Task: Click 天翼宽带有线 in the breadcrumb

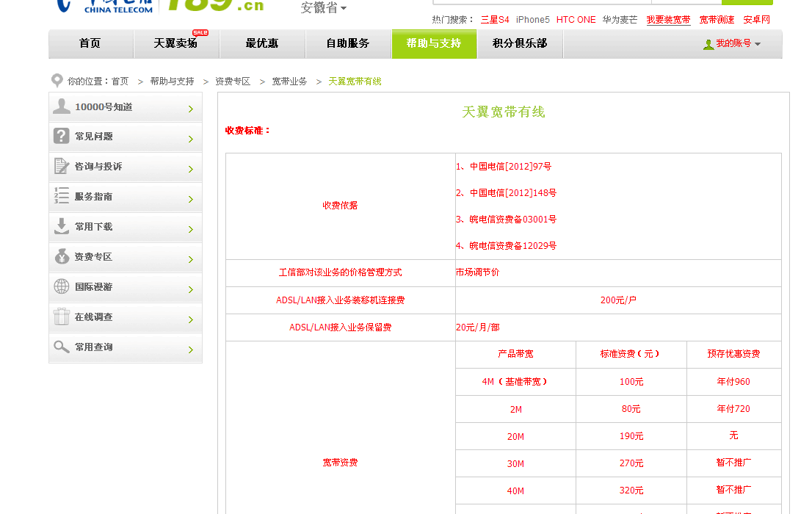Action: tap(355, 82)
